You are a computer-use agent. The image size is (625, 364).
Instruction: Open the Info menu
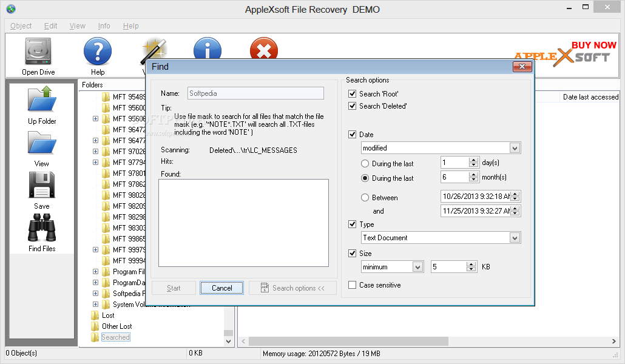click(104, 26)
